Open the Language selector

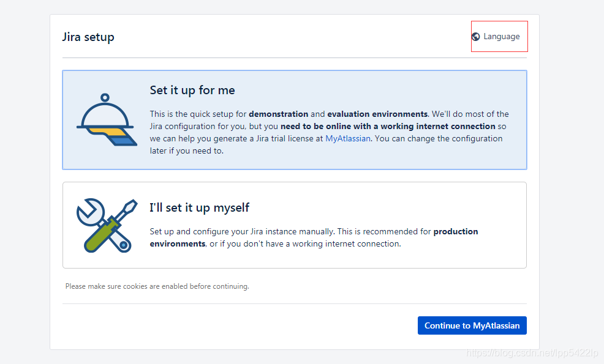pos(496,37)
